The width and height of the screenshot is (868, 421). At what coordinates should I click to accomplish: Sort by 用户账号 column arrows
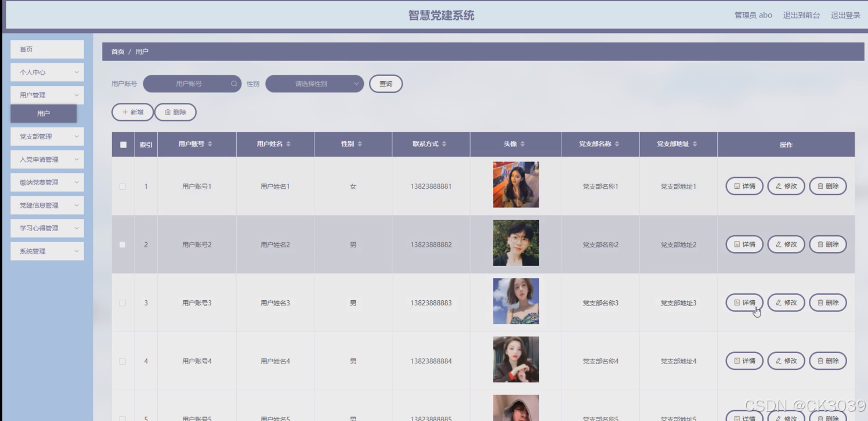210,144
